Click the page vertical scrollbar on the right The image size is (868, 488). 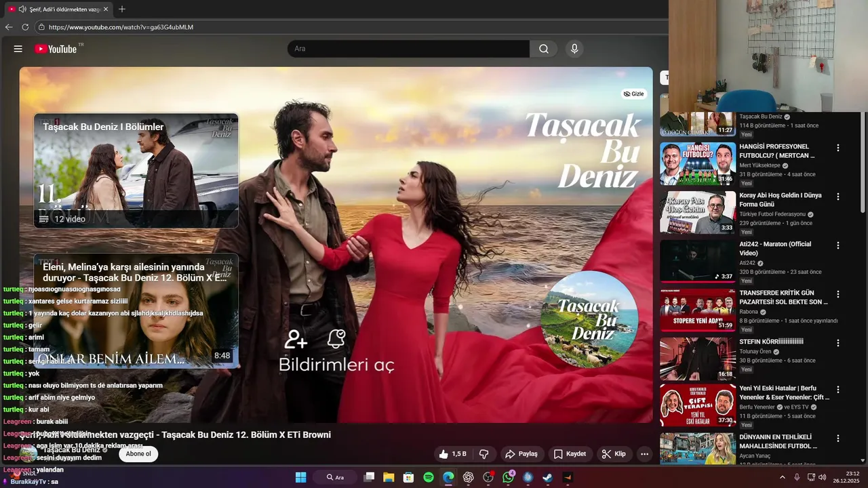point(863,163)
